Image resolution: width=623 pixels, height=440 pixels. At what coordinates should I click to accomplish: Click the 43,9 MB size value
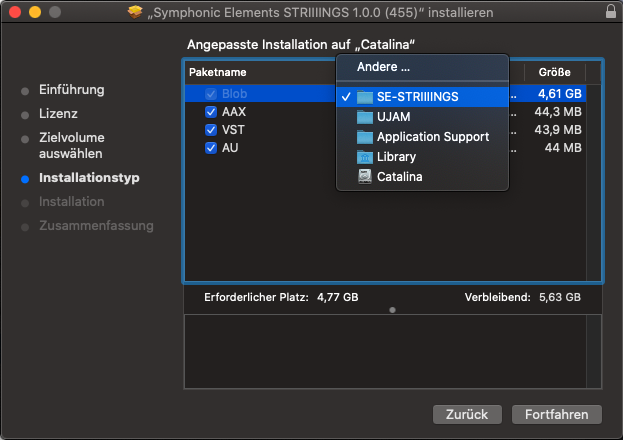(x=558, y=130)
